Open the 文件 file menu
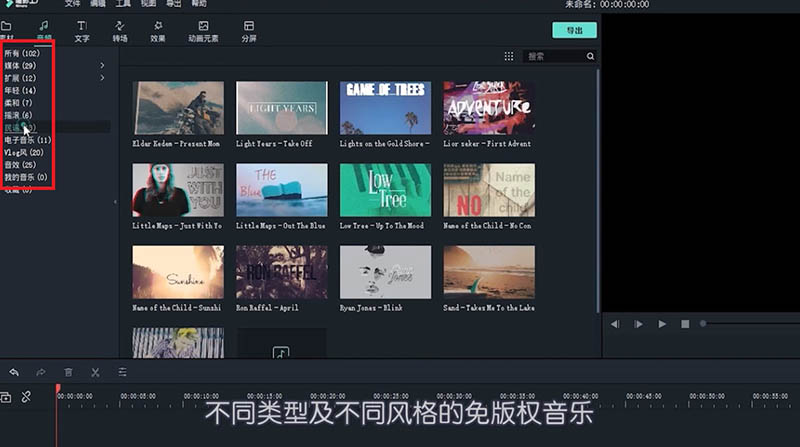 (72, 4)
